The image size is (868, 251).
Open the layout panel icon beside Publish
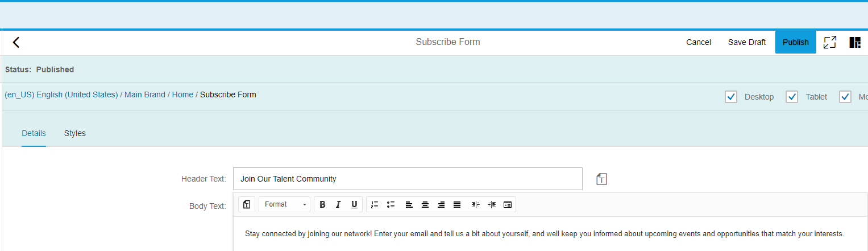[x=855, y=42]
